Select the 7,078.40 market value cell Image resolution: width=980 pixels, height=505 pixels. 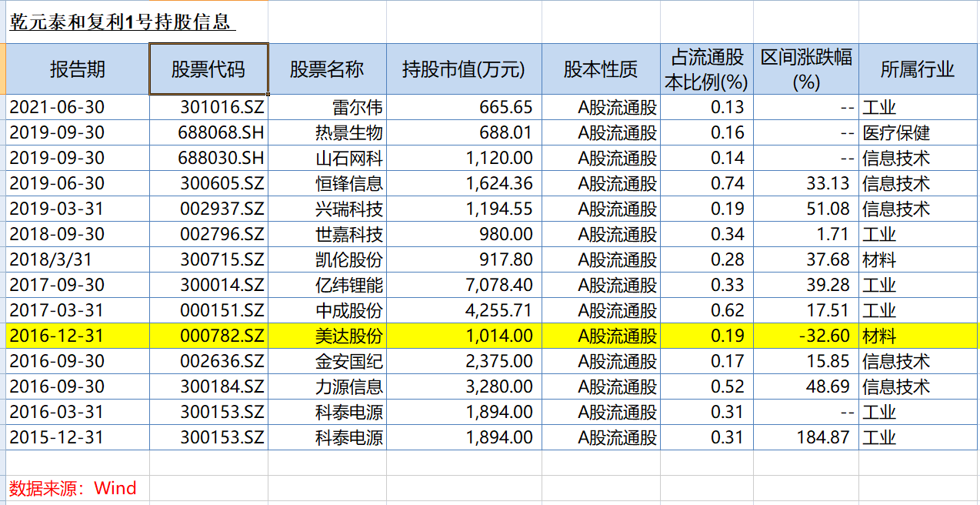[498, 286]
